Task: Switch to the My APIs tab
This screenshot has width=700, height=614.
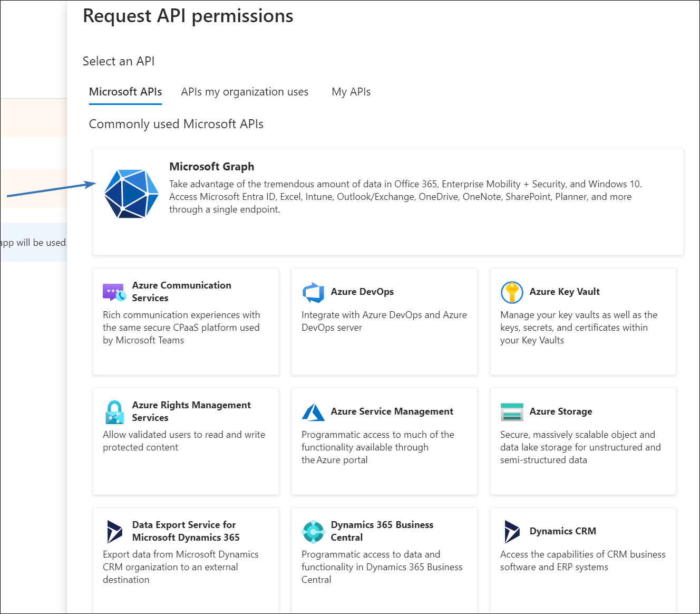Action: coord(351,92)
